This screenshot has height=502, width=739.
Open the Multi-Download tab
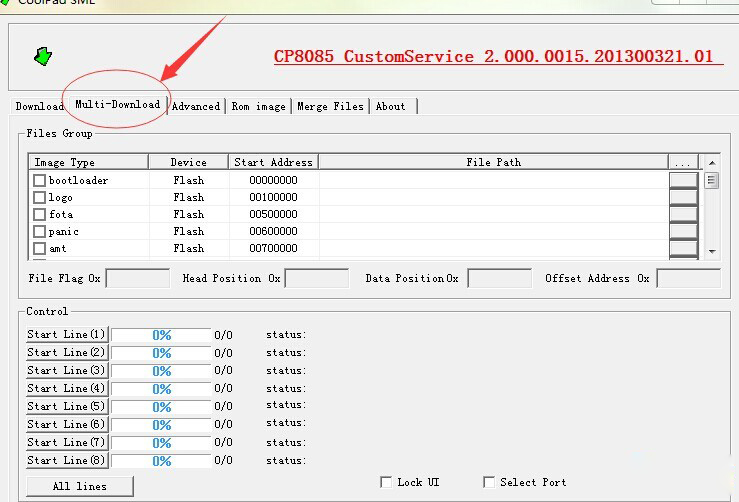[118, 104]
